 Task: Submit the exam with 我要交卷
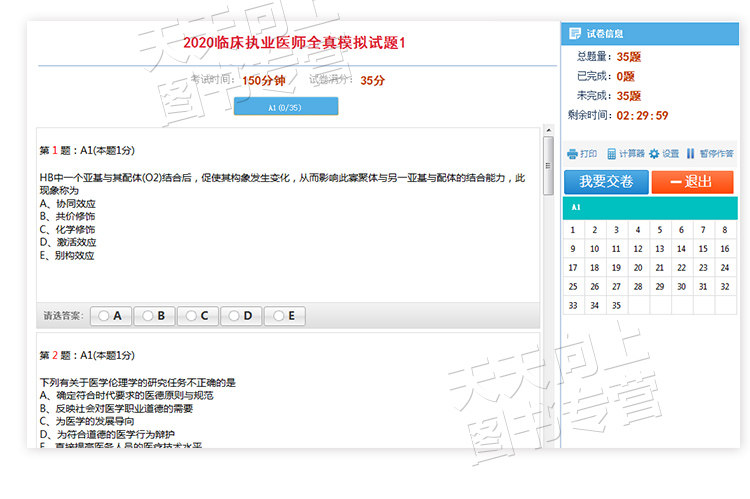pos(606,182)
